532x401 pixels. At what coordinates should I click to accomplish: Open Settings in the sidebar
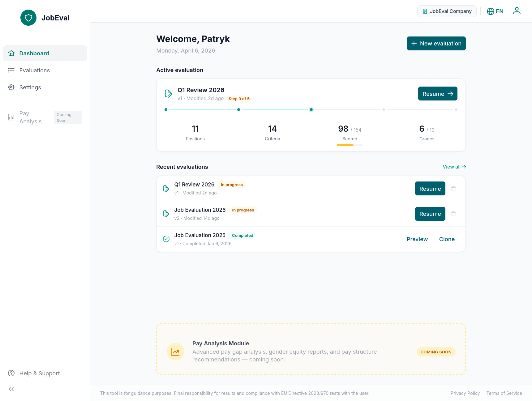[x=45, y=87]
